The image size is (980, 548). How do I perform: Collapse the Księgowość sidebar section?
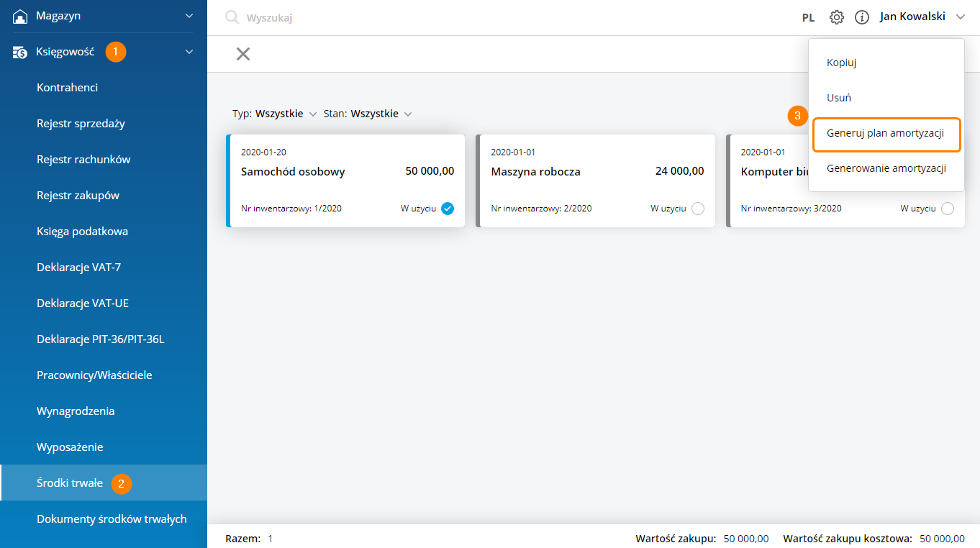click(189, 52)
